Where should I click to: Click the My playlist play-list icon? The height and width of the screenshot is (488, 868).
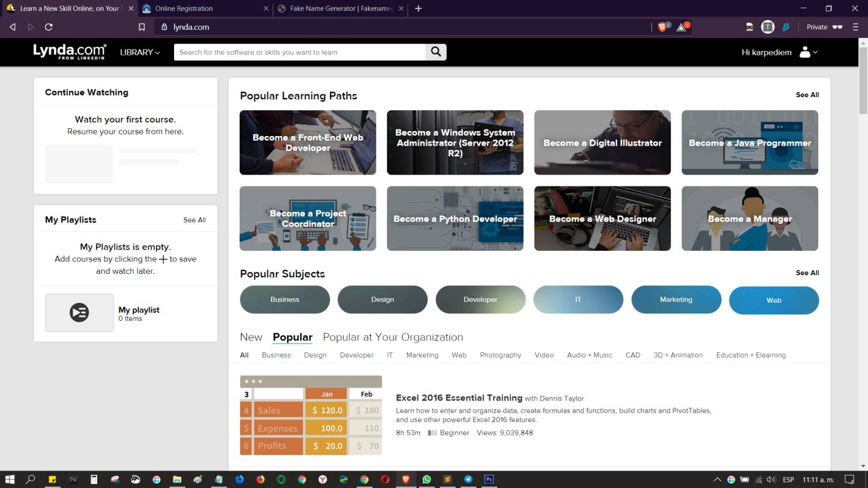click(x=79, y=312)
